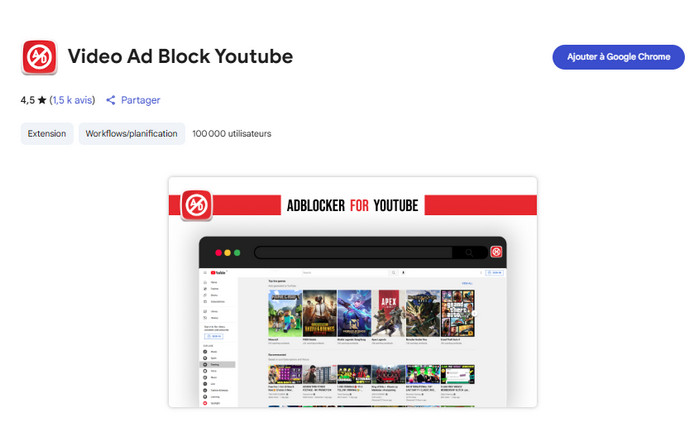Select the Apex Legends game thumbnail
The width and height of the screenshot is (699, 447).
coord(388,315)
